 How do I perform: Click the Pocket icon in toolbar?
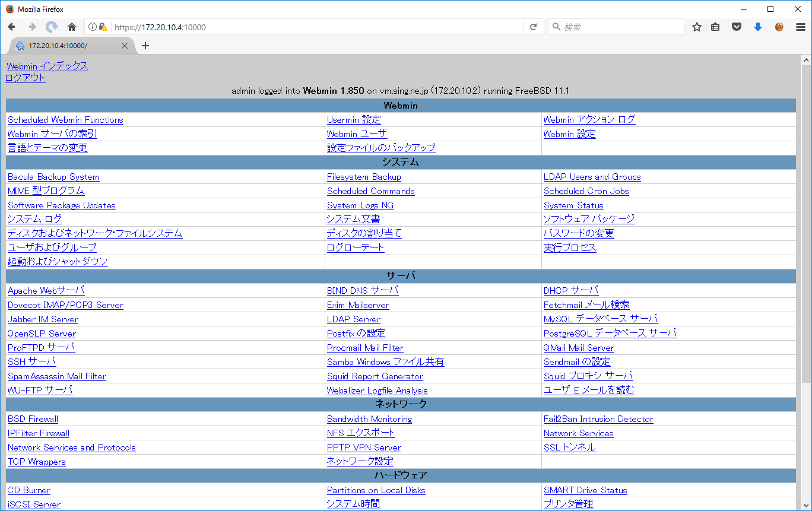pyautogui.click(x=736, y=27)
